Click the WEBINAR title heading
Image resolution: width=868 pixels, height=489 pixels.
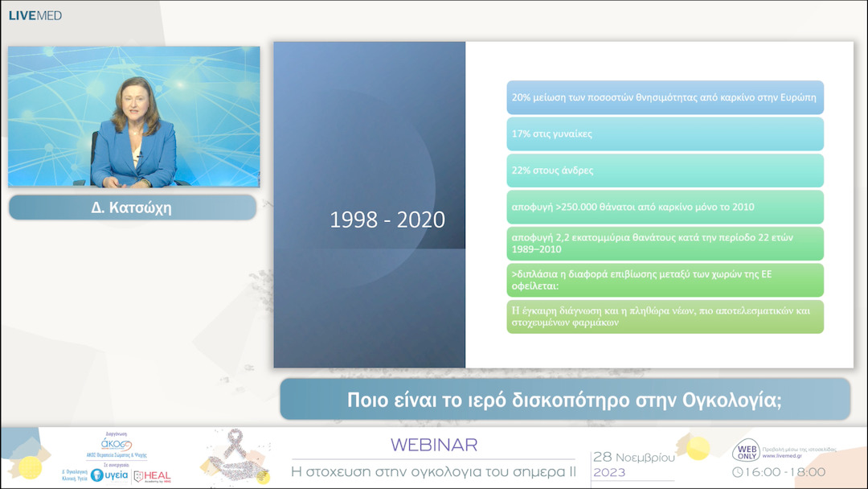tap(433, 445)
